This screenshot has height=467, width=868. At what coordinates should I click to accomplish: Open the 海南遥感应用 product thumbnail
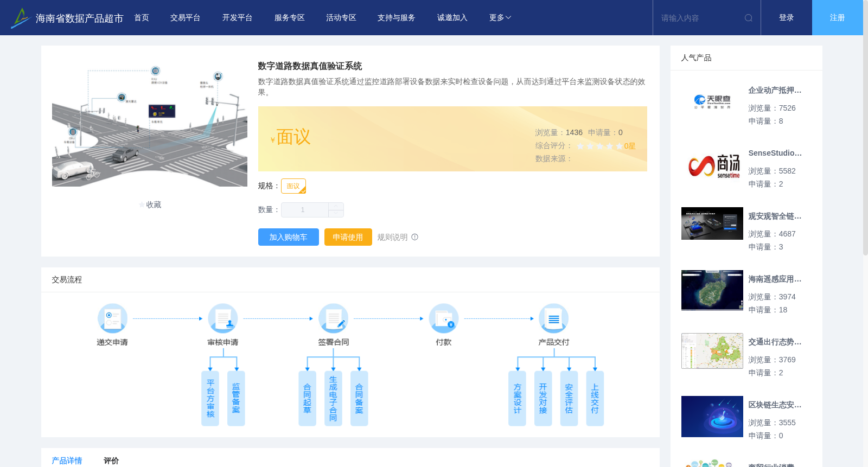712,290
